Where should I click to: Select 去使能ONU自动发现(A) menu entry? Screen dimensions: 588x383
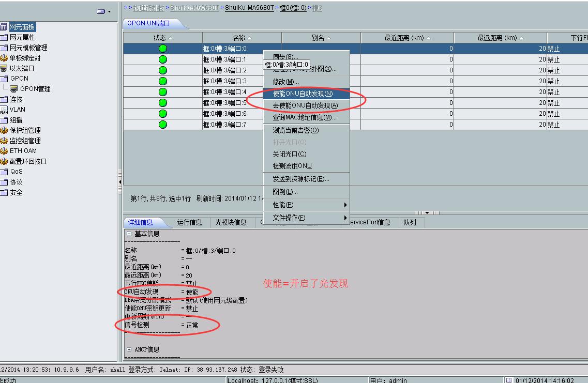coord(305,105)
